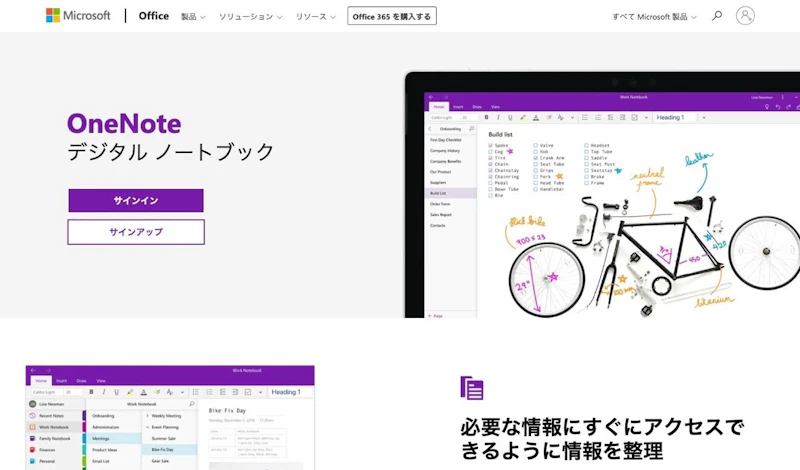This screenshot has height=470, width=800.
Task: Uncheck the Tire checkbox in Build list
Action: [490, 158]
